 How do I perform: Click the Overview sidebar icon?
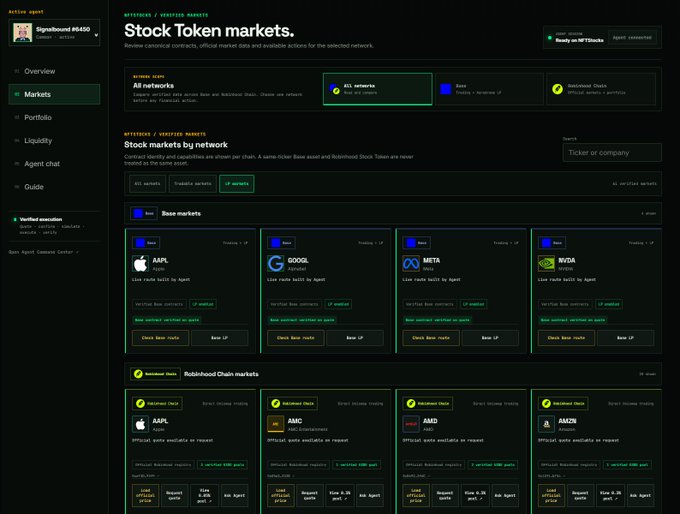pyautogui.click(x=17, y=71)
